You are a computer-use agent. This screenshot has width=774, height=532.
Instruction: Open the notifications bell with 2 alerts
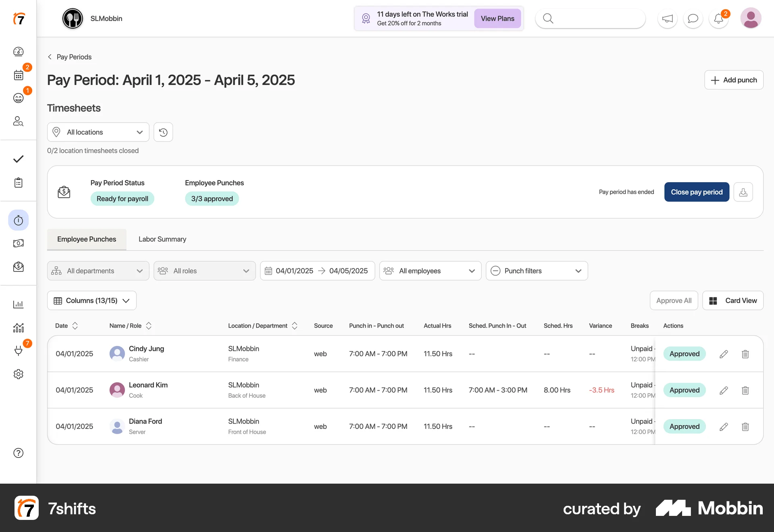pyautogui.click(x=719, y=18)
